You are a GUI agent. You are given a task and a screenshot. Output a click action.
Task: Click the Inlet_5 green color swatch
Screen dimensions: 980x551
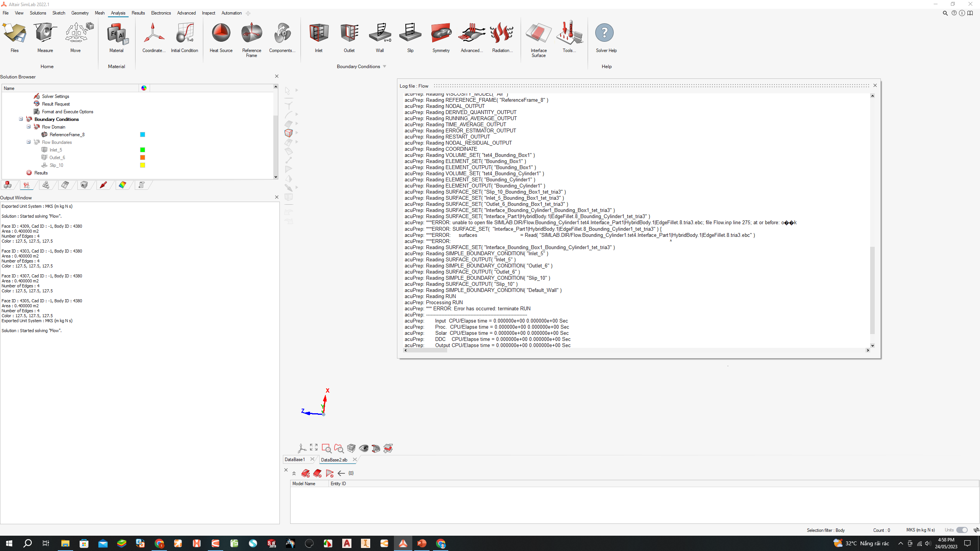pos(142,150)
